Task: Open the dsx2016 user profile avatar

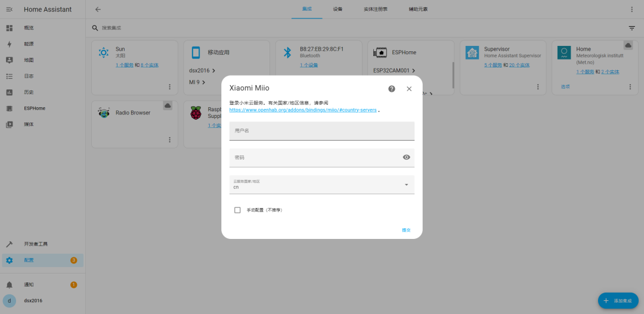Action: (x=10, y=300)
